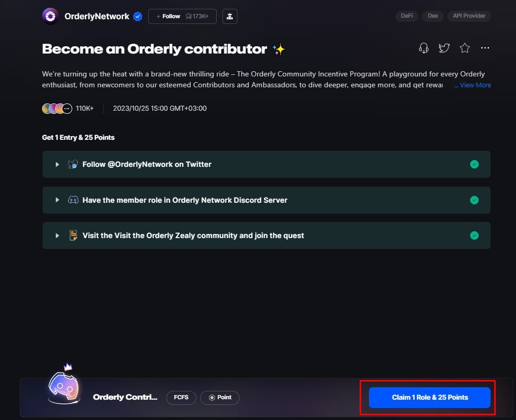Select the API Provider tag

point(469,16)
